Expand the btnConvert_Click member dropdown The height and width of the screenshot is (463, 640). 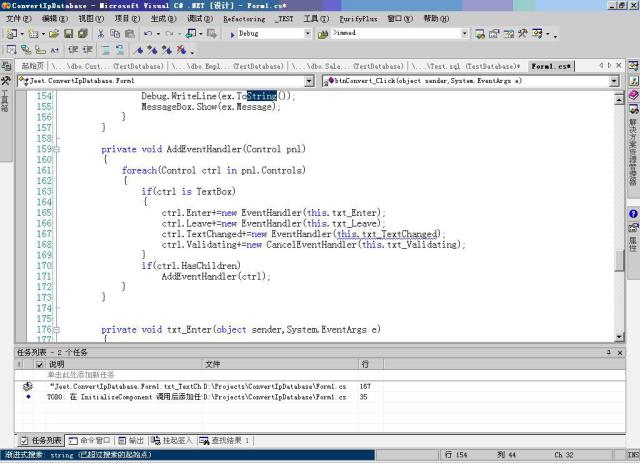(x=615, y=81)
